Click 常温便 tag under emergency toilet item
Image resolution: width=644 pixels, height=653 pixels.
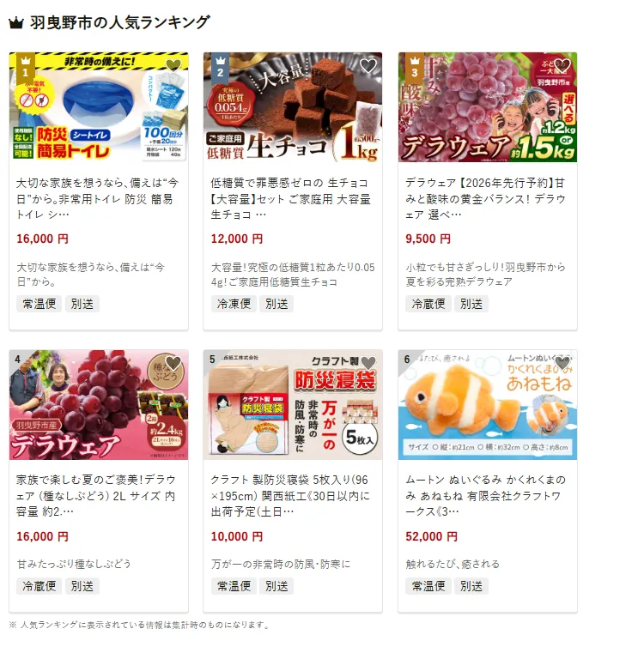tap(39, 304)
